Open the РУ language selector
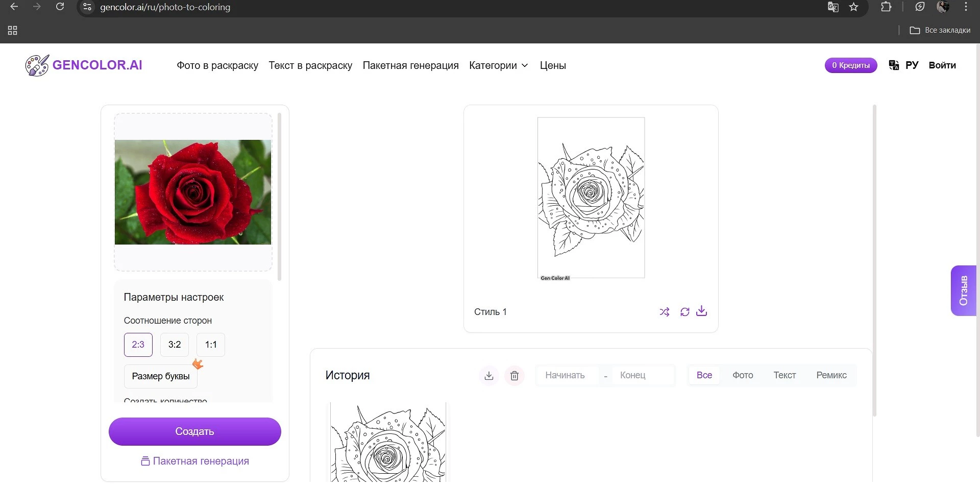This screenshot has width=980, height=487. click(912, 65)
